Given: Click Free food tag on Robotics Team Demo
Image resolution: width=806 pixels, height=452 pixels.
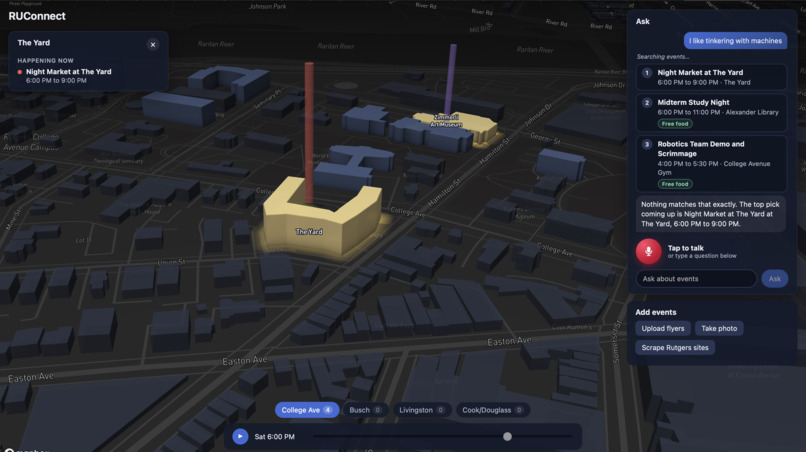Looking at the screenshot, I should point(674,184).
